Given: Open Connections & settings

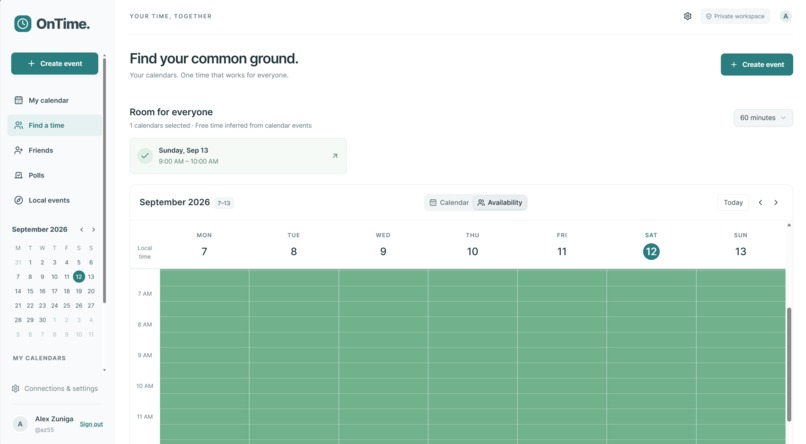Looking at the screenshot, I should tap(54, 388).
